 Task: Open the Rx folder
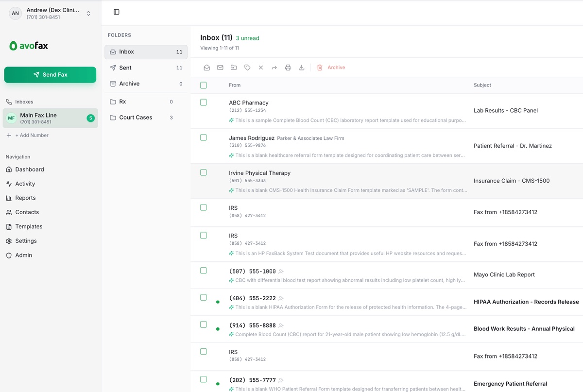point(146,102)
